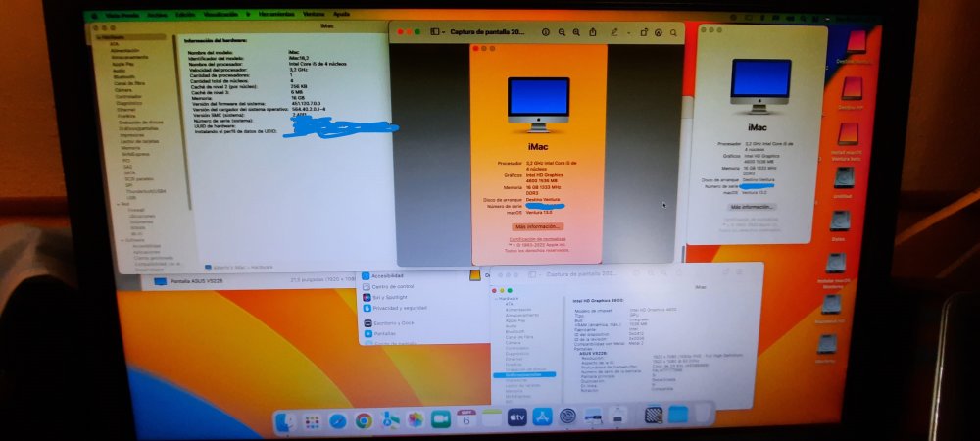Open System Settings from the Dock
Image resolution: width=980 pixels, height=441 pixels.
point(567,416)
